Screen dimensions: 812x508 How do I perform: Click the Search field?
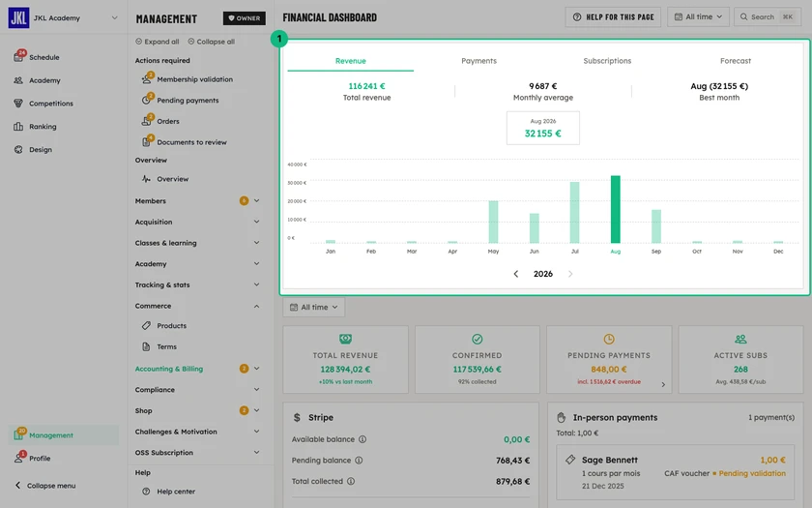coord(768,17)
